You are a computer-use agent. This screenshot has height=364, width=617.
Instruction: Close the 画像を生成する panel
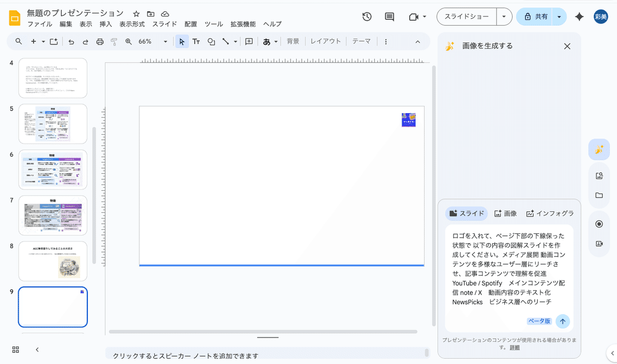[x=567, y=46]
